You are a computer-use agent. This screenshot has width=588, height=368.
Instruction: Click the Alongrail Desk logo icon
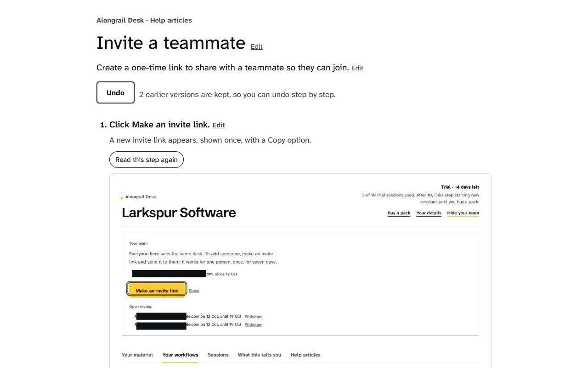pos(122,197)
